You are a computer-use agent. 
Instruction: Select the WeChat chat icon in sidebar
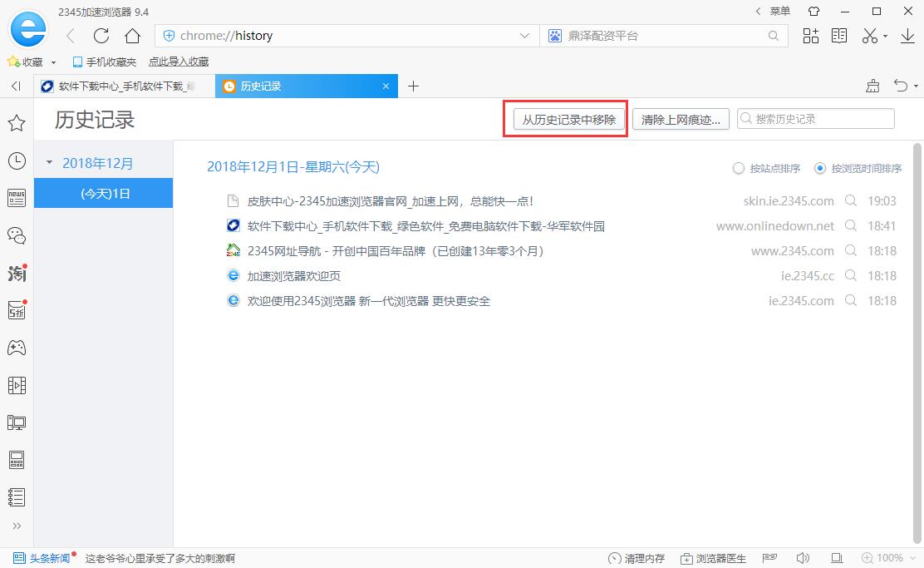click(x=17, y=235)
